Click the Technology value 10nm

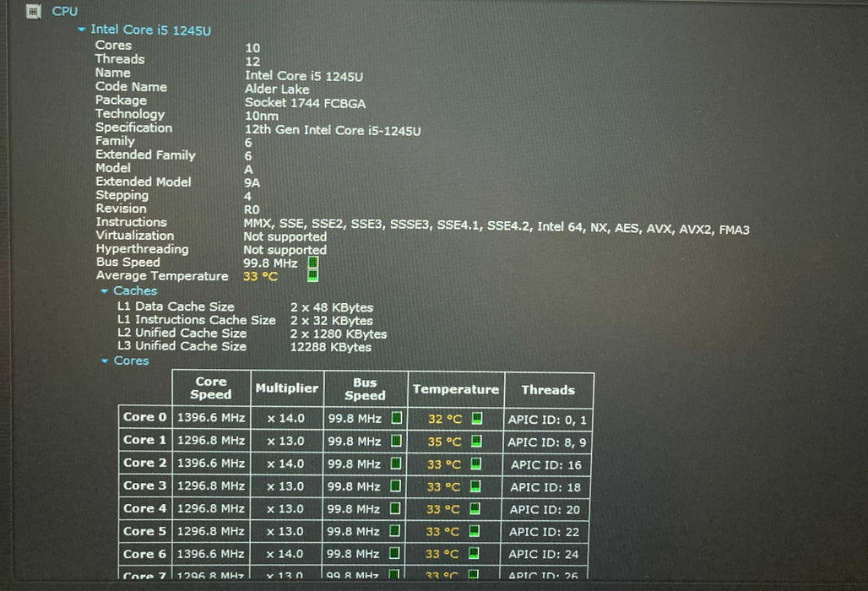pos(261,117)
